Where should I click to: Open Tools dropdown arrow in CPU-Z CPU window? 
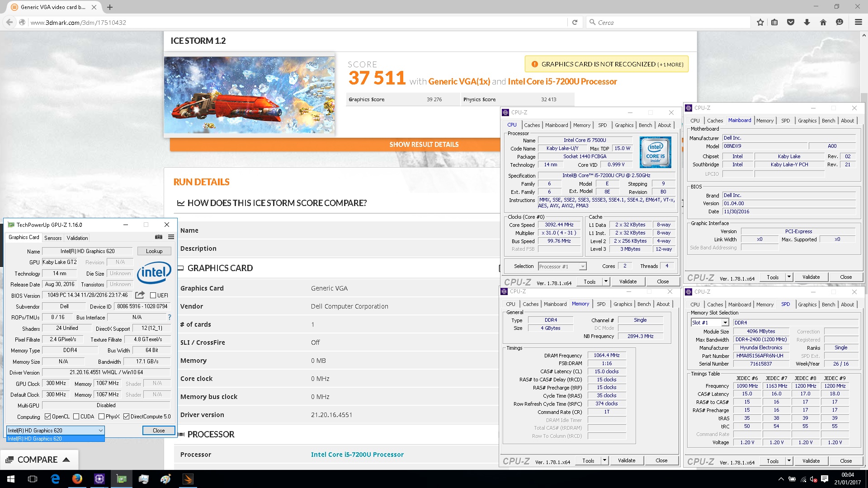tap(606, 282)
